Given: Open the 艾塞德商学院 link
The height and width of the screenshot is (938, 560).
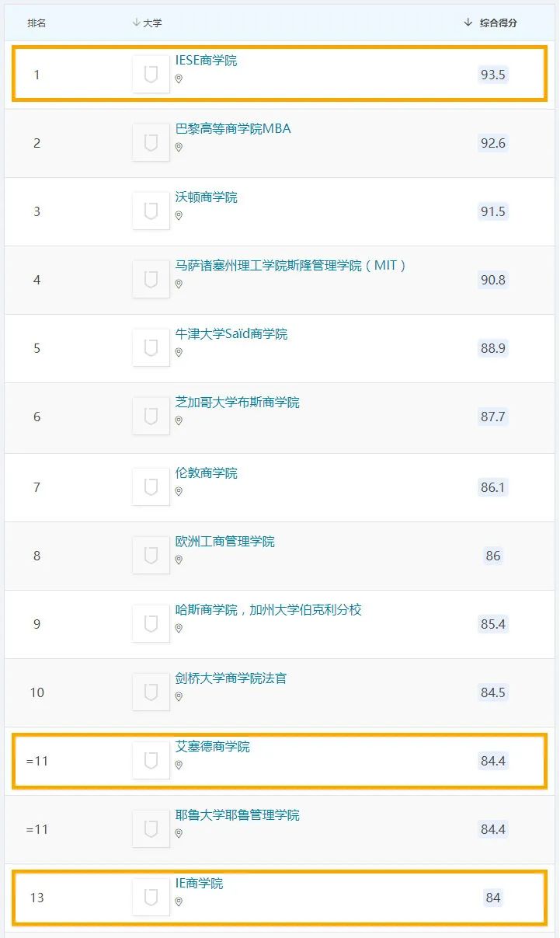Looking at the screenshot, I should click(x=212, y=747).
